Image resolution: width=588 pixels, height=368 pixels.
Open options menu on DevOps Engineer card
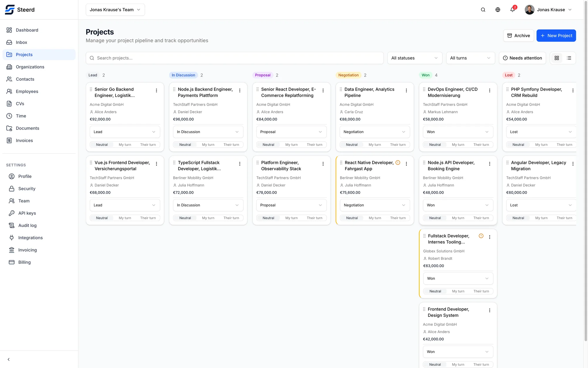(490, 91)
